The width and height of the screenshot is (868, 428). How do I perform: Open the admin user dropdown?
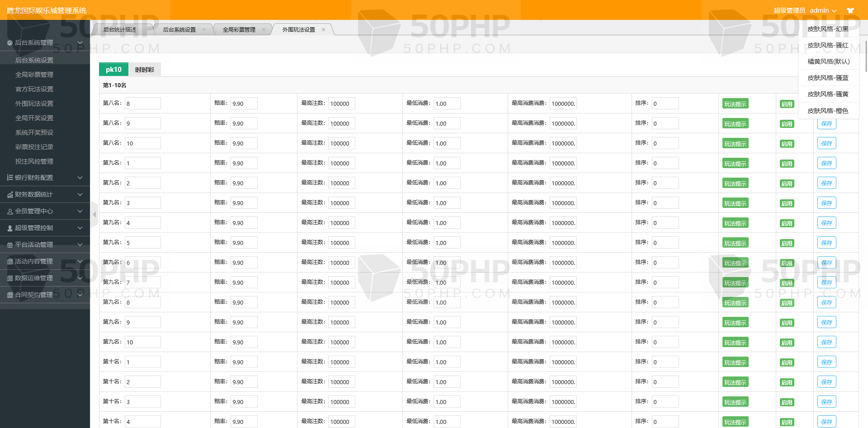pos(823,10)
